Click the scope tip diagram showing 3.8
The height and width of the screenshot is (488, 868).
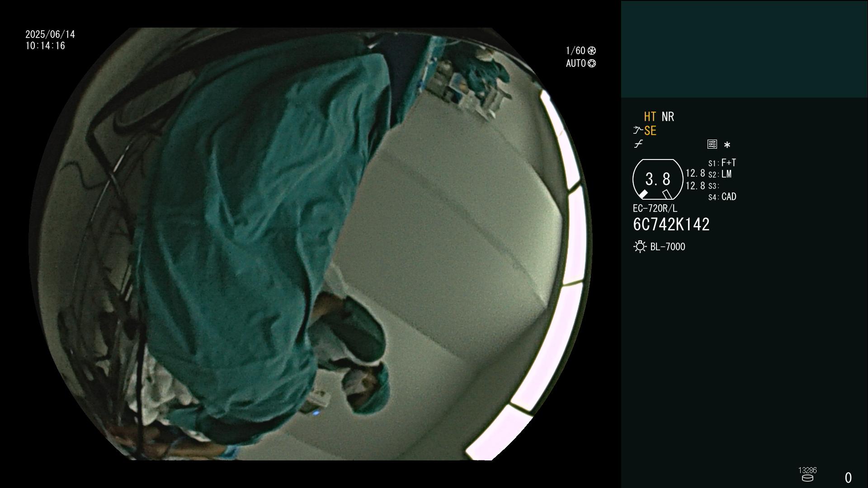tap(658, 179)
